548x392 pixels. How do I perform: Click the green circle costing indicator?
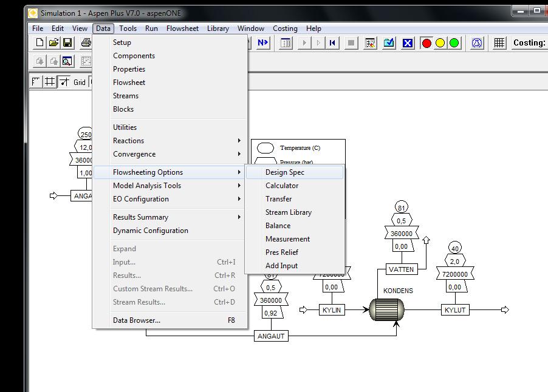click(454, 43)
